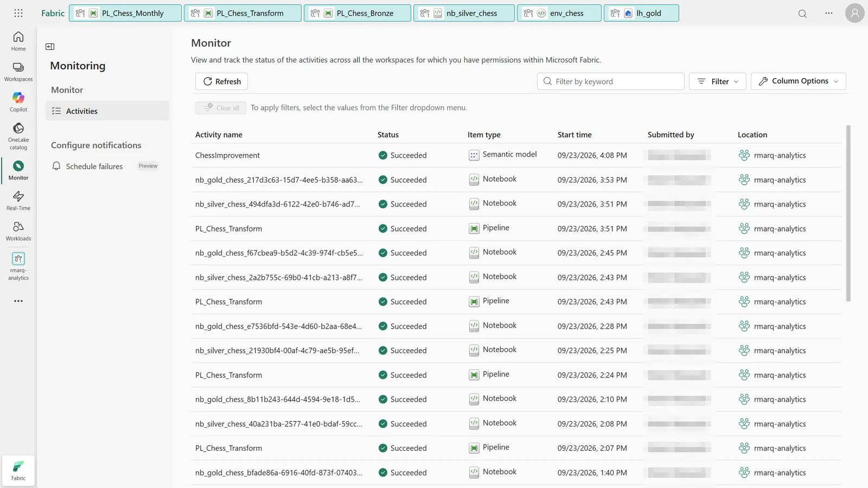Sort by Location column header
Image resolution: width=868 pixels, height=488 pixels.
click(x=752, y=134)
